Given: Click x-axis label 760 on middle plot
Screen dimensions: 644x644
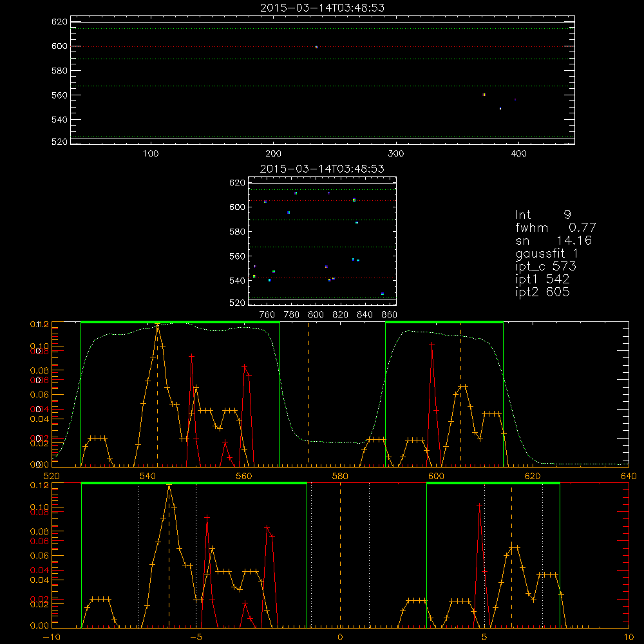Looking at the screenshot, I should pos(267,315).
